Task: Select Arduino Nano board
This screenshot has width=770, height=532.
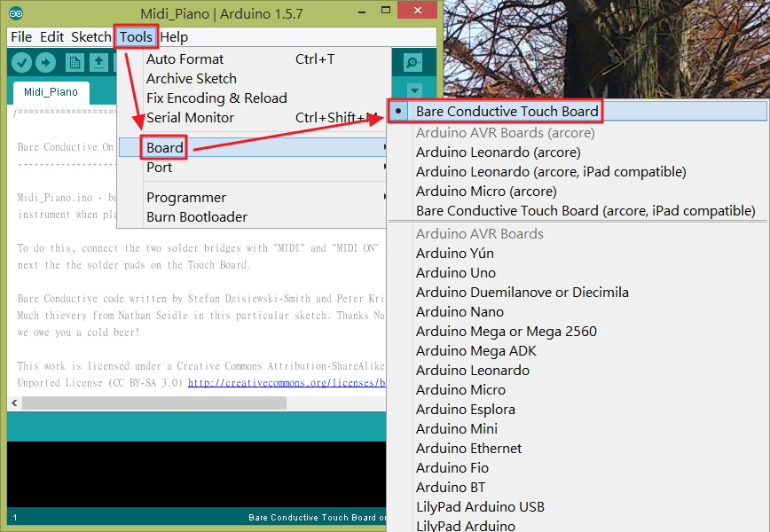Action: click(x=578, y=312)
